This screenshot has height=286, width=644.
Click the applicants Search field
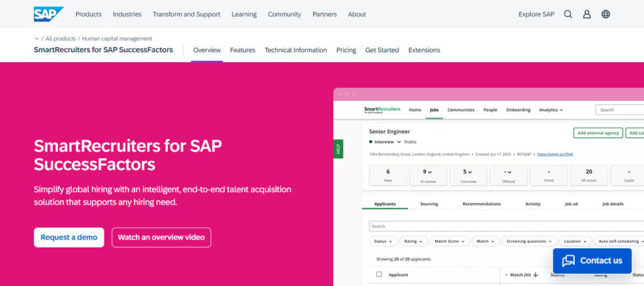(x=506, y=226)
